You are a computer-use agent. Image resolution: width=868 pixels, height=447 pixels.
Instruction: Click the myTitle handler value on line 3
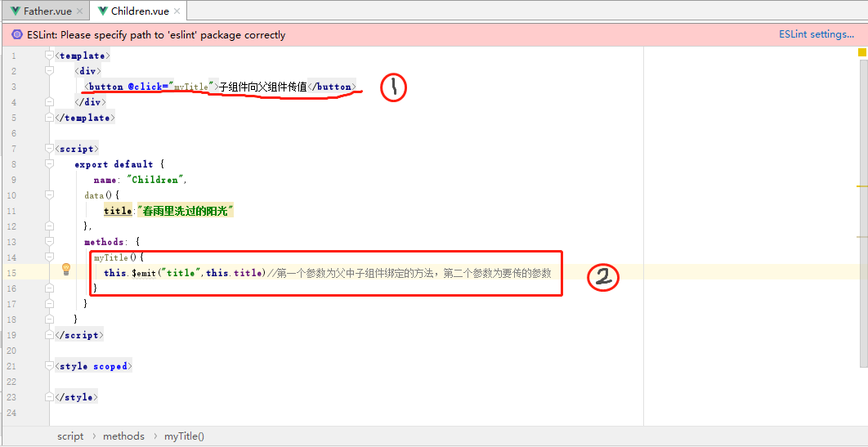[191, 87]
